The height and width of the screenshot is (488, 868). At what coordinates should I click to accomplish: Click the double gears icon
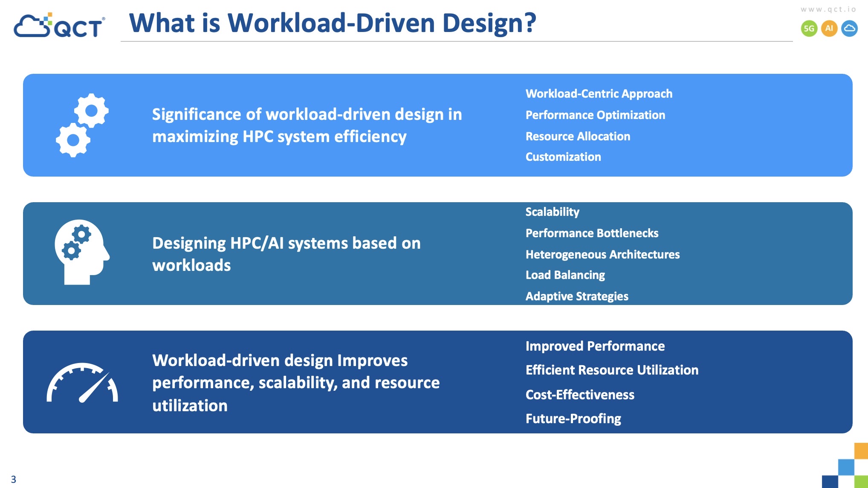pos(82,125)
